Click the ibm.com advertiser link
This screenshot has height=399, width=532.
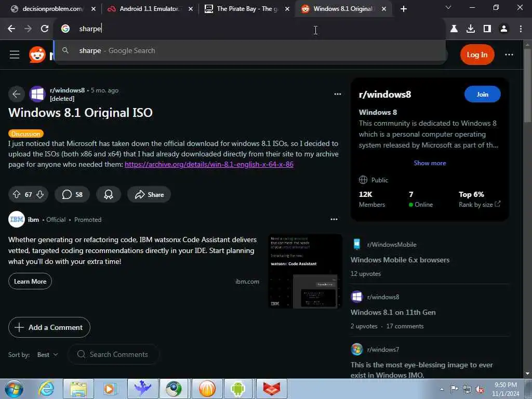coord(247,282)
